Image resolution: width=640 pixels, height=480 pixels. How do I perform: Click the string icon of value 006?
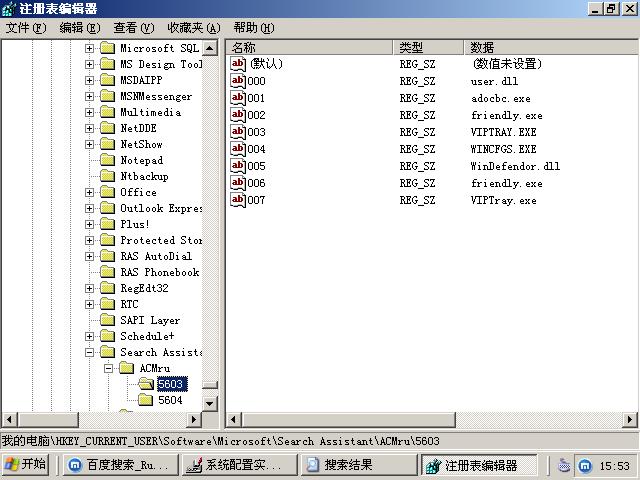(238, 183)
